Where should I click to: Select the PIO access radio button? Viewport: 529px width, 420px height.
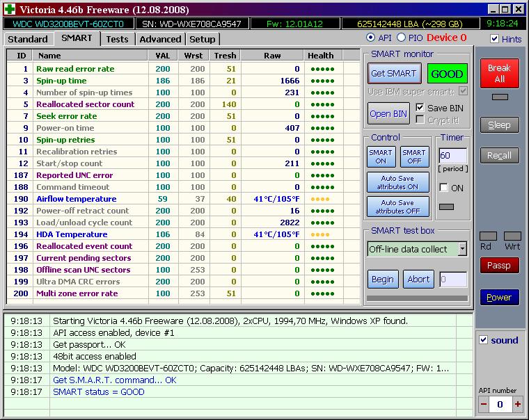pyautogui.click(x=401, y=38)
